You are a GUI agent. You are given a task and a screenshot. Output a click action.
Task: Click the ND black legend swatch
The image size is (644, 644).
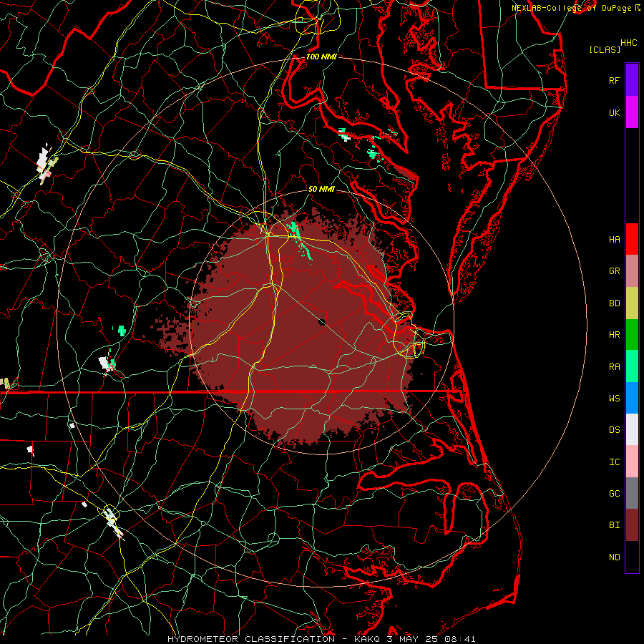point(632,557)
